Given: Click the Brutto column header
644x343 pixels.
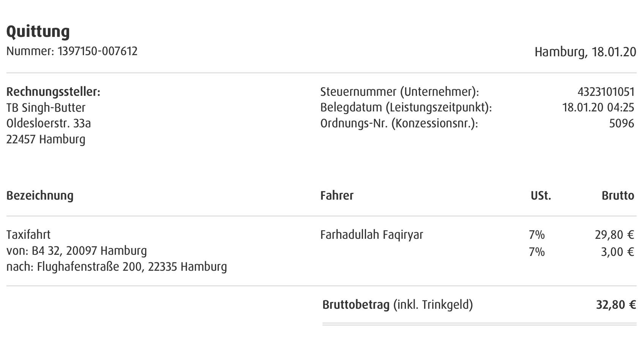Looking at the screenshot, I should 618,195.
